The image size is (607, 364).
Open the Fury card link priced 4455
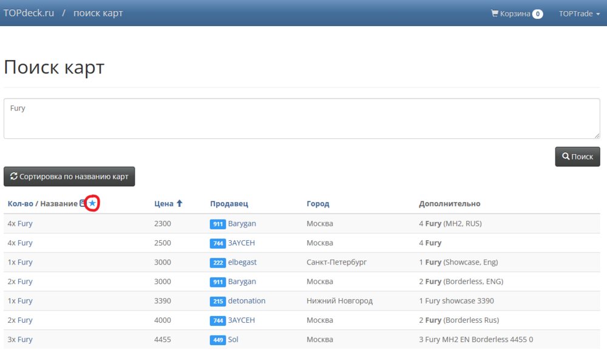click(25, 340)
